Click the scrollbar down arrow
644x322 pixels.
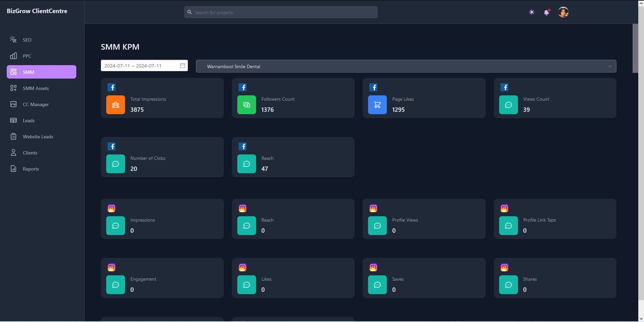[x=641, y=319]
